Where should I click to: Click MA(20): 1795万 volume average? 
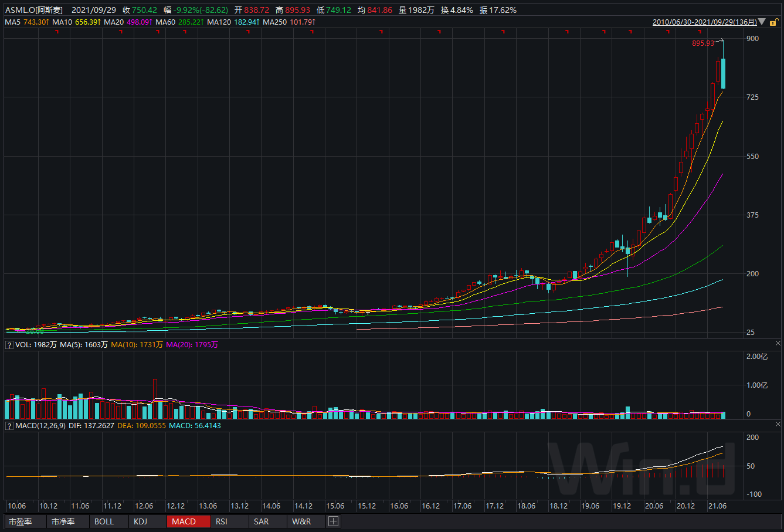192,345
